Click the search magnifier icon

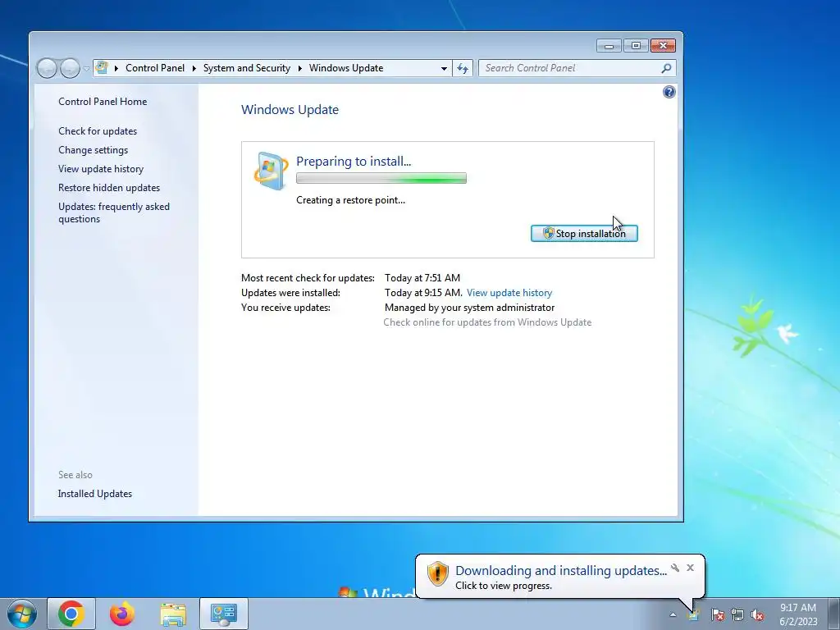(666, 68)
